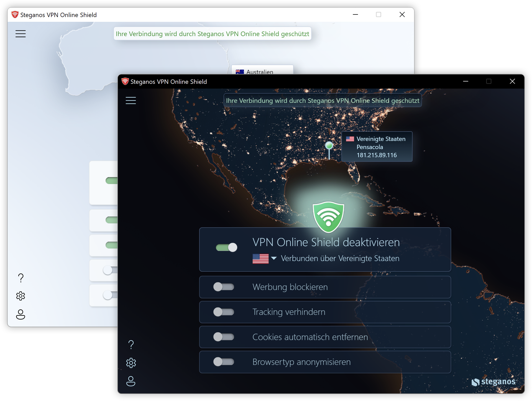Open help question mark in the dark window

[x=131, y=344]
